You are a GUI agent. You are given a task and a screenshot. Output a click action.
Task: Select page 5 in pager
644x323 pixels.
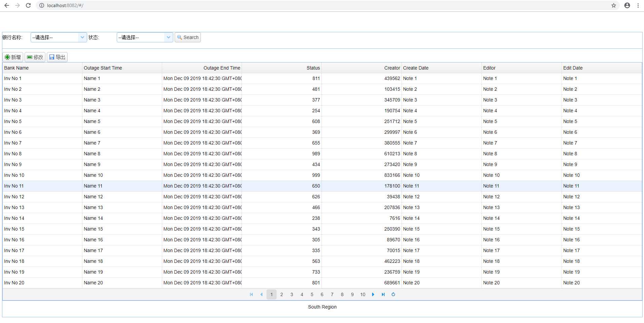312,294
